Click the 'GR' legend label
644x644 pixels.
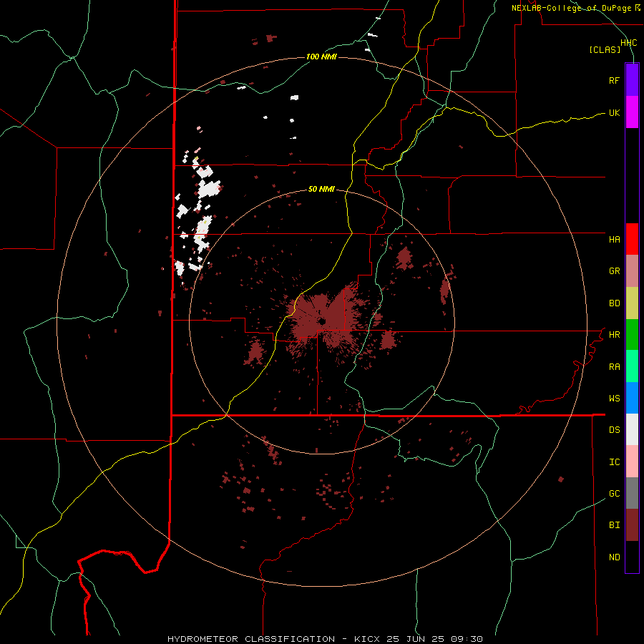[614, 271]
